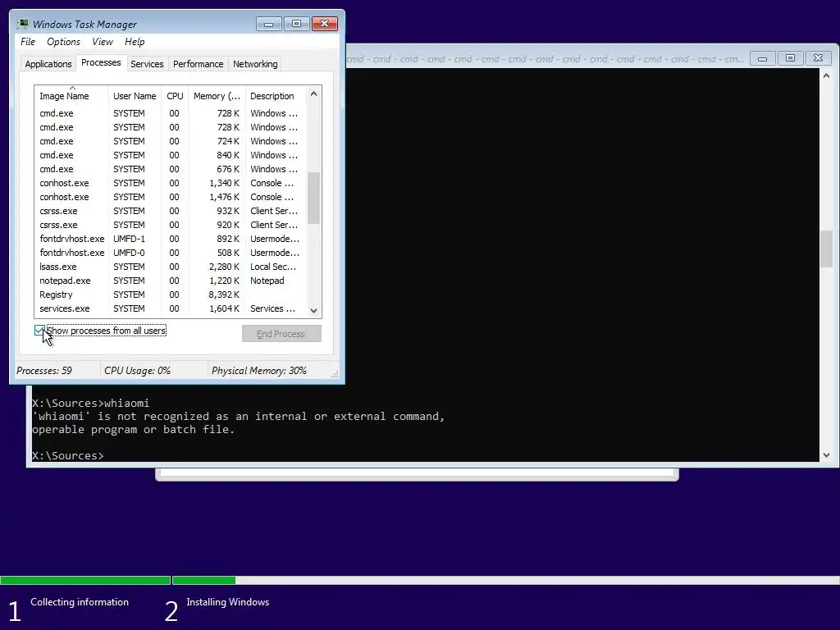Sort processes by Image Name column
The height and width of the screenshot is (630, 840).
pyautogui.click(x=71, y=96)
